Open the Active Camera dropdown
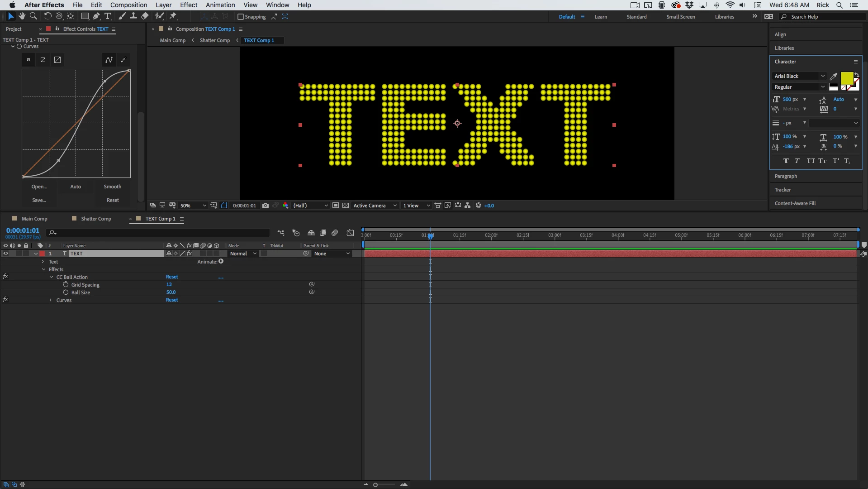Image resolution: width=868 pixels, height=489 pixels. pos(375,206)
